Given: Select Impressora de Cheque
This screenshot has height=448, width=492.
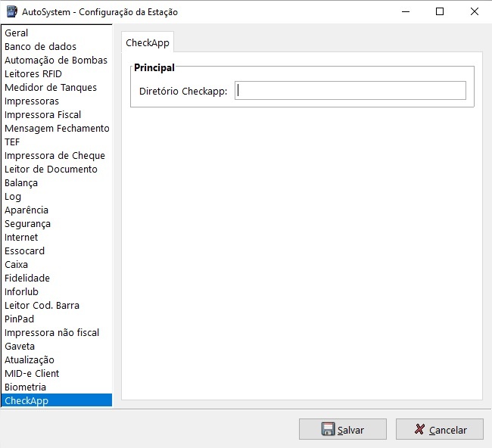Looking at the screenshot, I should tap(57, 156).
